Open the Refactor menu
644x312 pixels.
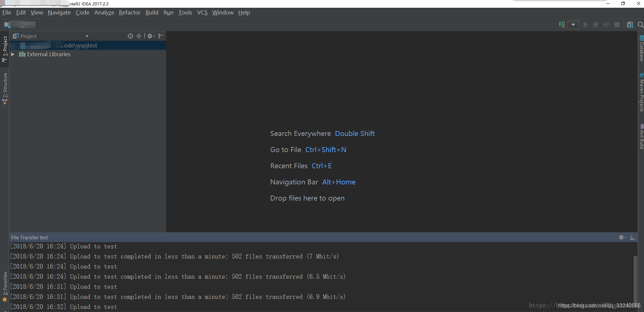point(130,12)
